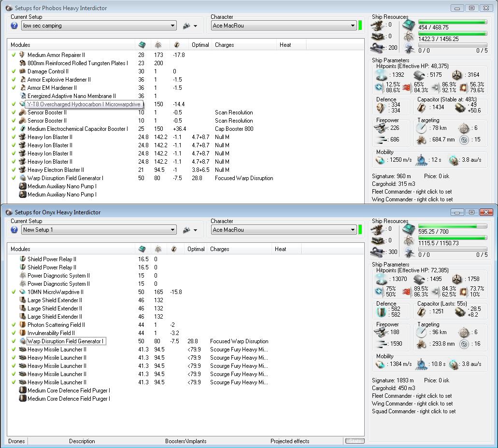Viewport: 498px width, 448px height.
Task: Click Phobos Wing Commander right click to set
Action: (x=412, y=199)
